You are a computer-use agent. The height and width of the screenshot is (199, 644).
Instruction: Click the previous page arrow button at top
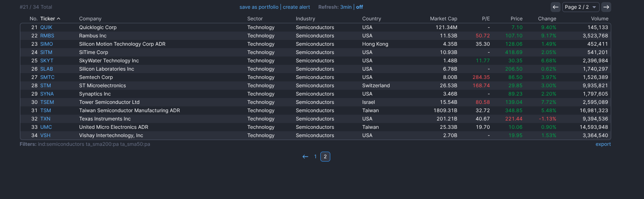tap(555, 7)
